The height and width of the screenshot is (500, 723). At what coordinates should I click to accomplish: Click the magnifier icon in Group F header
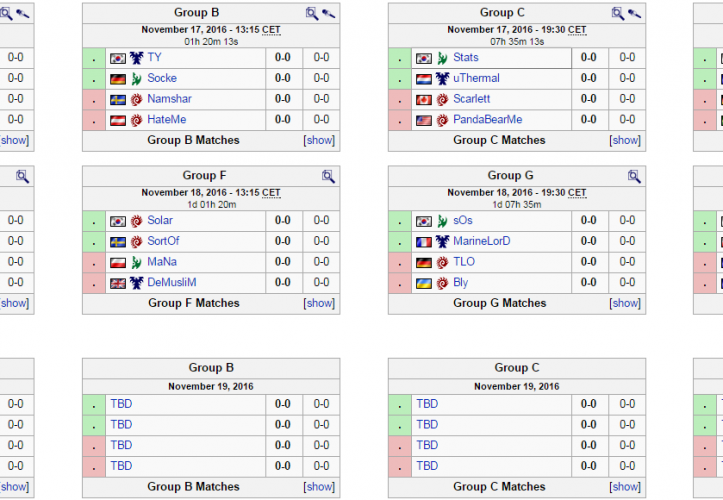coord(328,176)
